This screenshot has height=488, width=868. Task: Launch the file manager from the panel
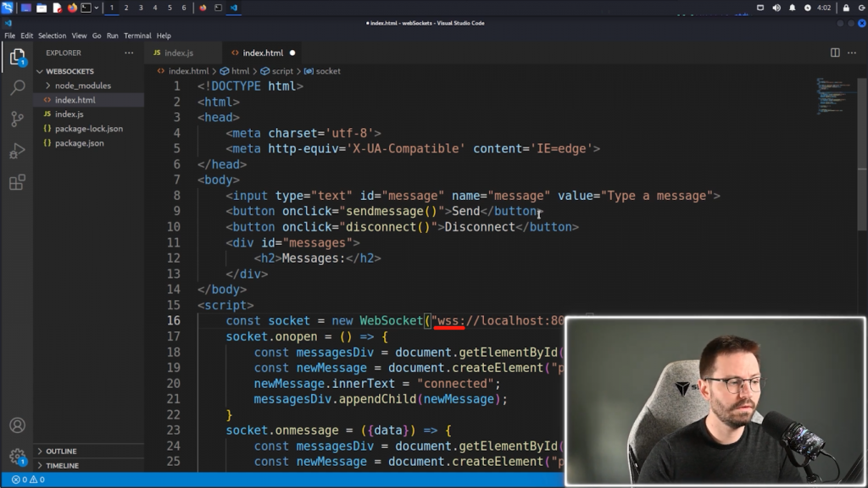coord(42,8)
